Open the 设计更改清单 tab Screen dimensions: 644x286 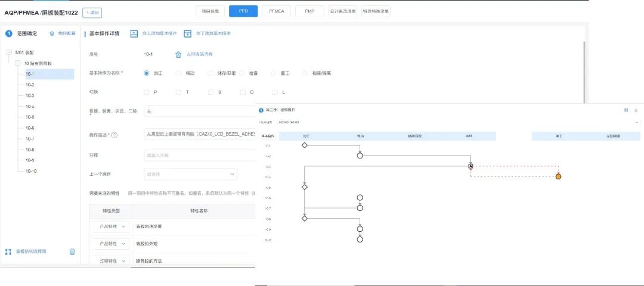pyautogui.click(x=343, y=11)
